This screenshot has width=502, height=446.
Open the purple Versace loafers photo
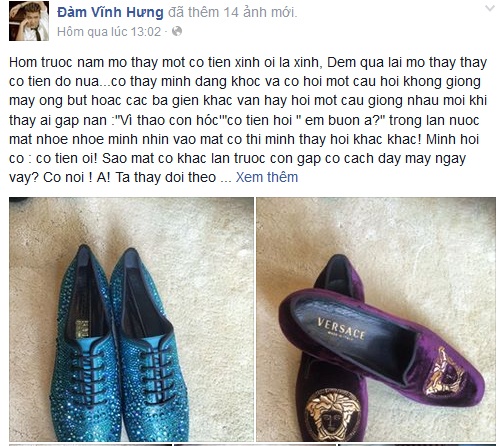pyautogui.click(x=376, y=319)
